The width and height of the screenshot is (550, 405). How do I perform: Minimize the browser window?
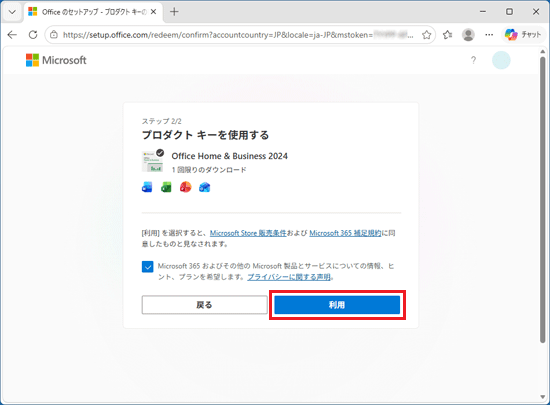483,12
